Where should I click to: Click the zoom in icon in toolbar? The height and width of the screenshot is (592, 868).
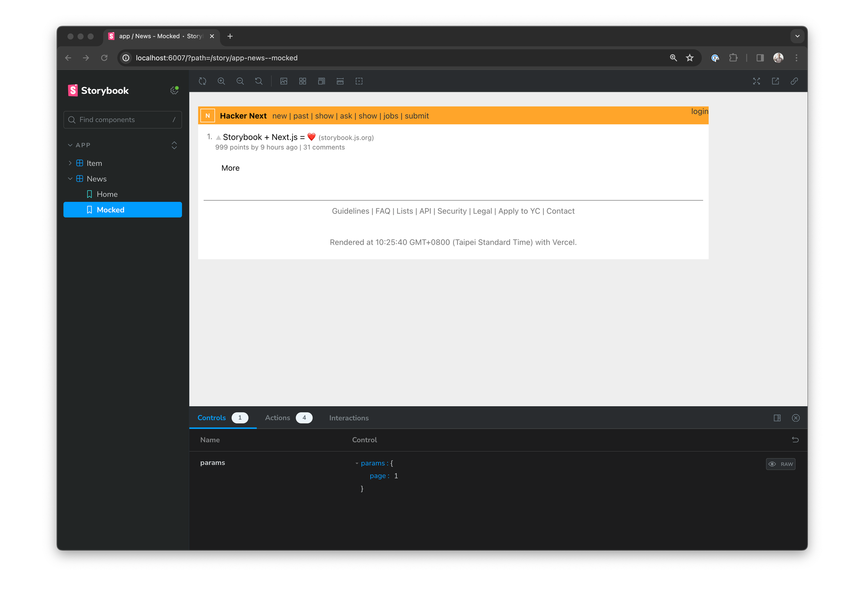click(221, 81)
